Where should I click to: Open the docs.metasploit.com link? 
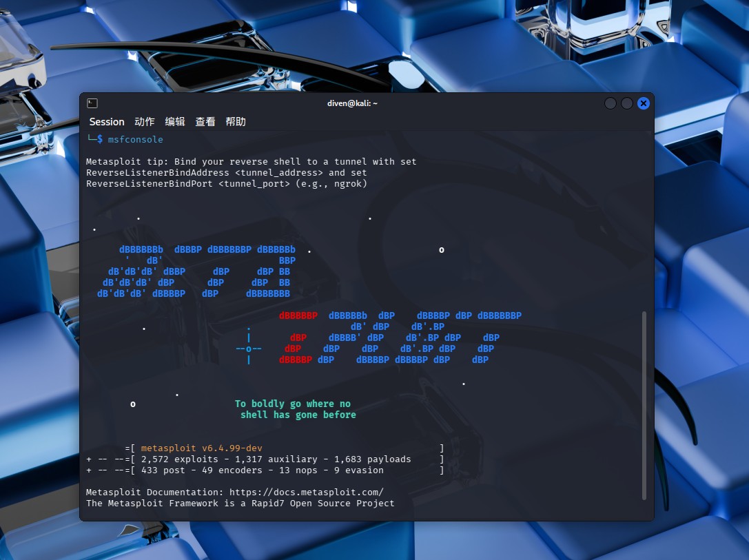pyautogui.click(x=306, y=492)
